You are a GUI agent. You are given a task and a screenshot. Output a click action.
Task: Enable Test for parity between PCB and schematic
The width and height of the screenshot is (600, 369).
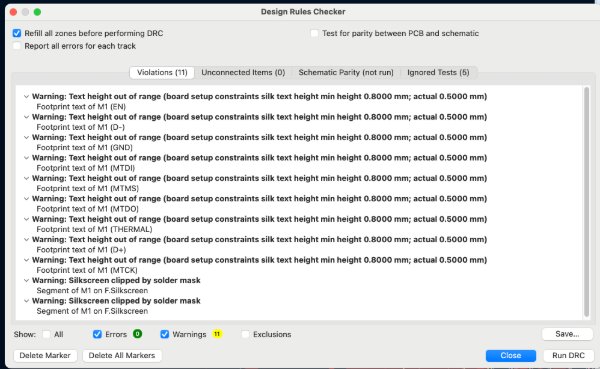(x=314, y=33)
